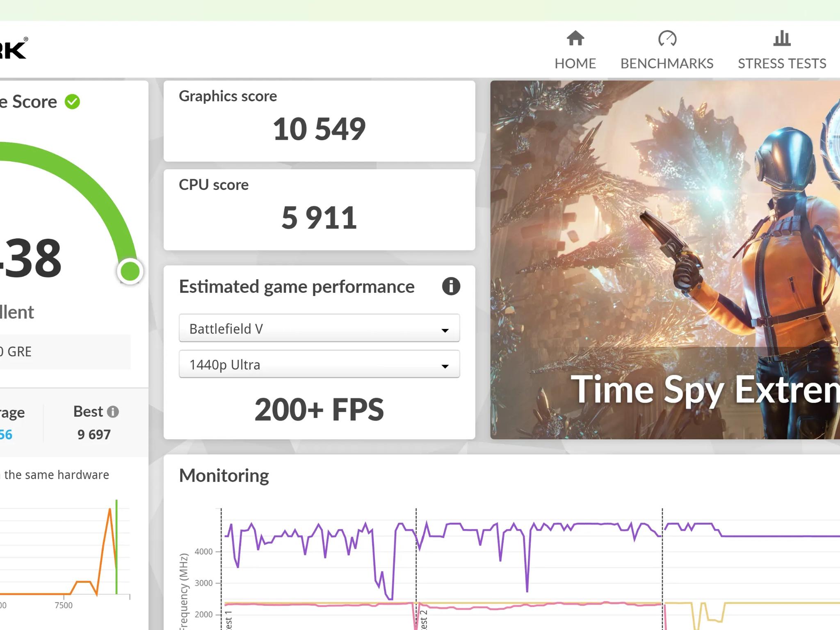Screen dimensions: 840x630
Task: Open the 1440p Ultra resolution dropdown
Action: [x=312, y=365]
